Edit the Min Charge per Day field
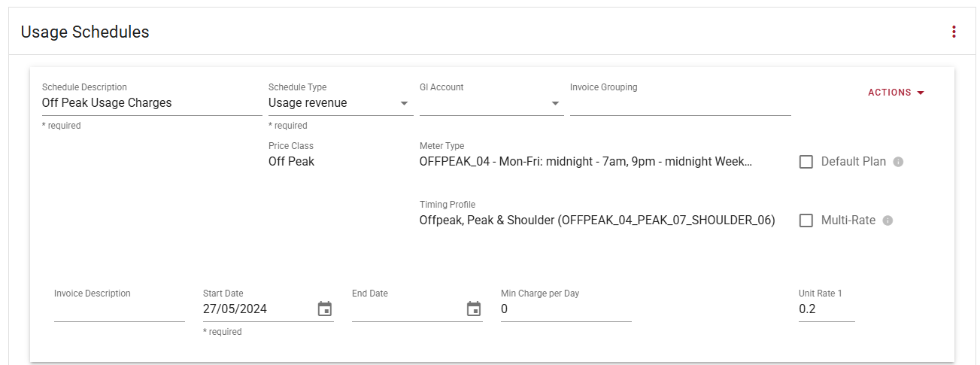980x365 pixels. 566,309
